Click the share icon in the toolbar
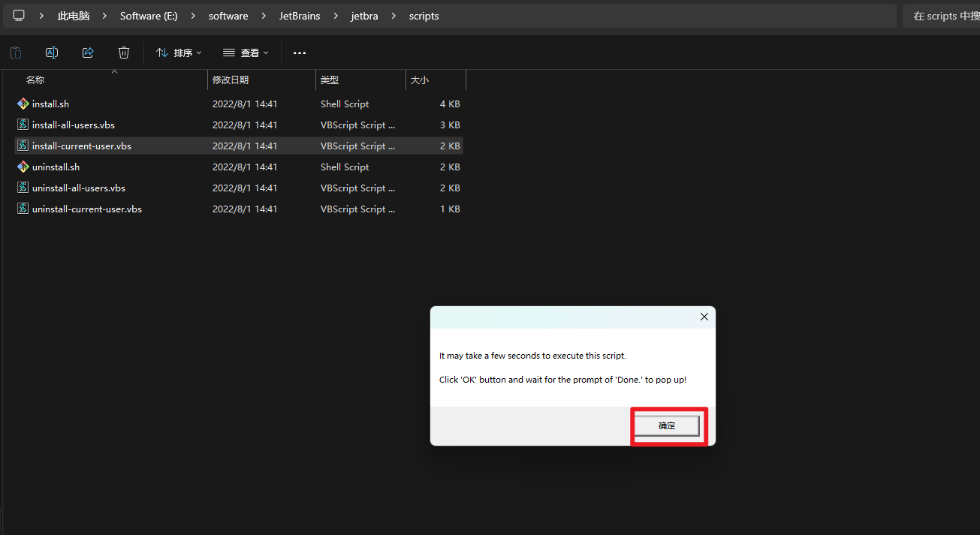The width and height of the screenshot is (980, 535). point(88,53)
